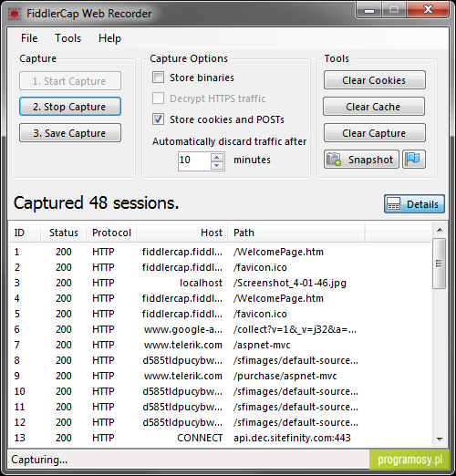Viewport: 456px width, 476px height.
Task: Click the vertical scrollbar thumb
Action: point(440,264)
